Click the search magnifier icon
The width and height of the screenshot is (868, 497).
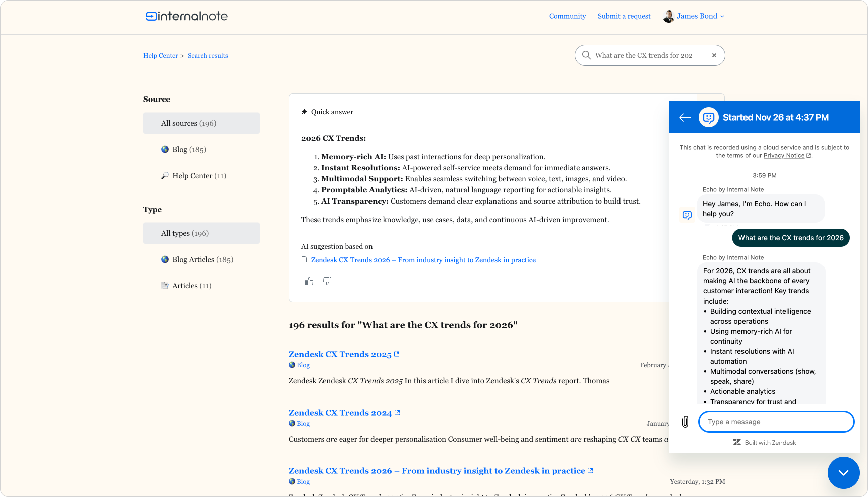(586, 55)
